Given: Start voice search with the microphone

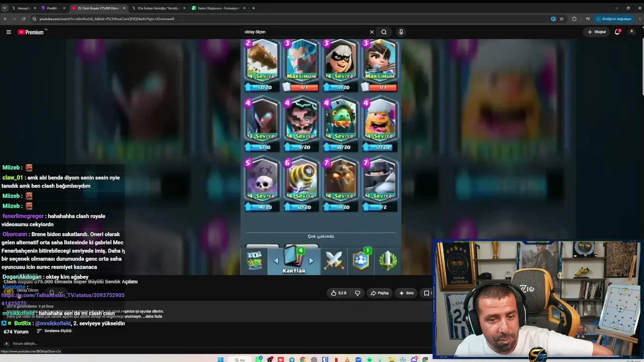Looking at the screenshot, I should click(401, 32).
